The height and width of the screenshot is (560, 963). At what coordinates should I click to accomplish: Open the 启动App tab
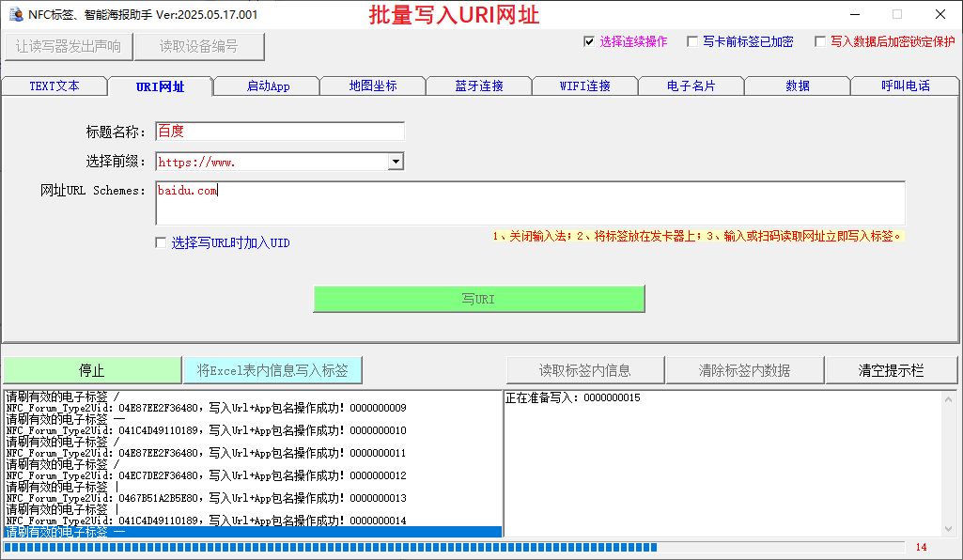268,86
